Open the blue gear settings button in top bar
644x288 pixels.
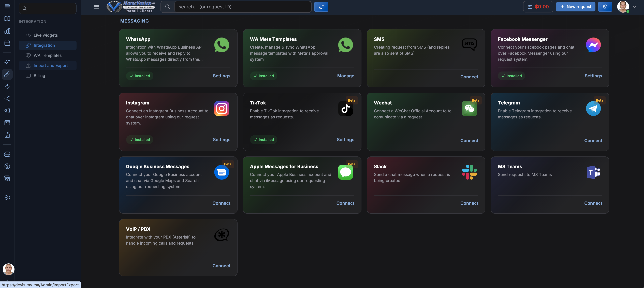[605, 7]
